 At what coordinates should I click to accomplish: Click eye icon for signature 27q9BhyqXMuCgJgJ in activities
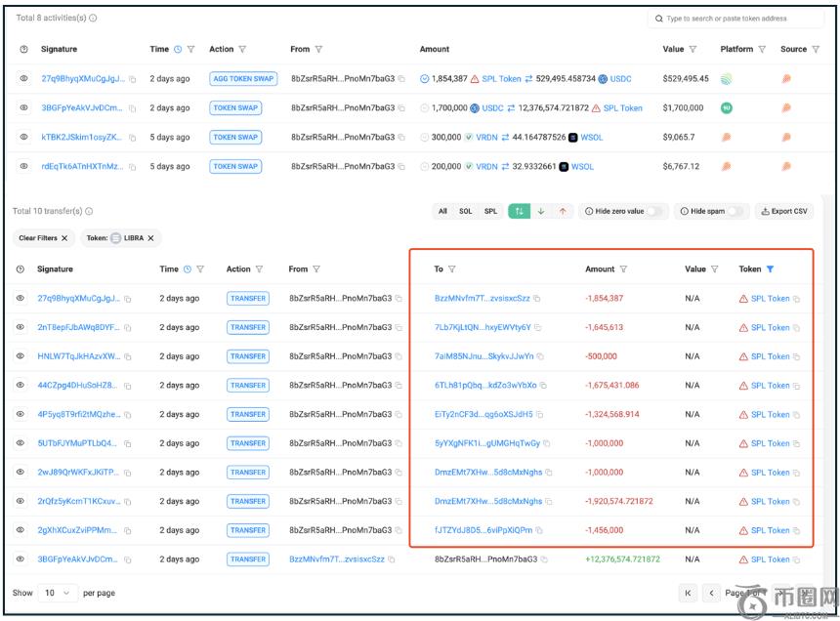click(24, 78)
